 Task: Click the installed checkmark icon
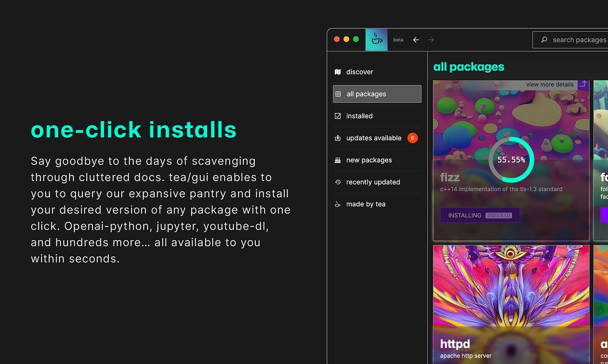tap(338, 116)
